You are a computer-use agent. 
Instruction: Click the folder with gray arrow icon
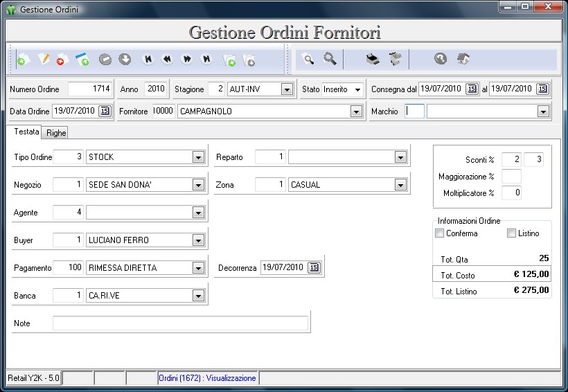click(249, 60)
